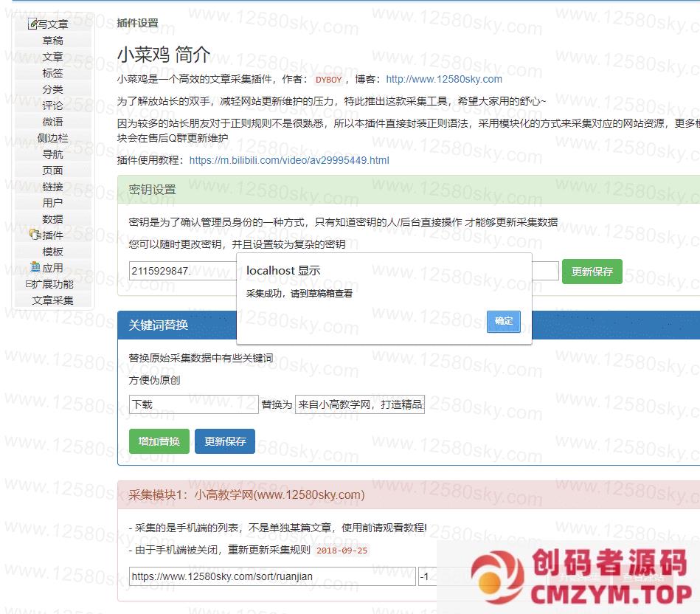Open 模板 templates page
Viewport: 700px width, 614px height.
click(x=52, y=252)
